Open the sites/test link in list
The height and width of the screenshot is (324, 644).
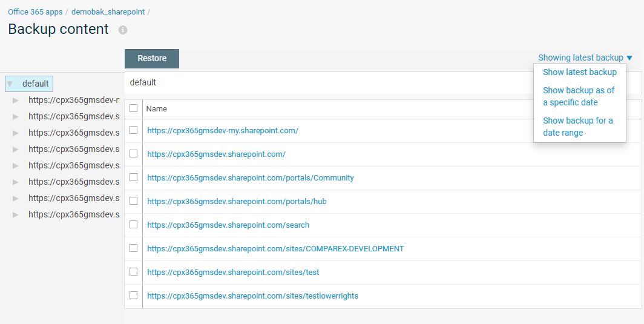[x=233, y=273]
